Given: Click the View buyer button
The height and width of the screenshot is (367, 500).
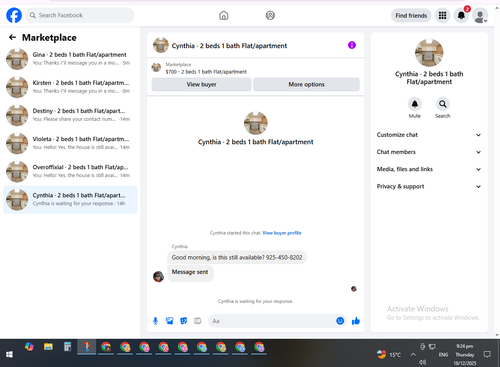Looking at the screenshot, I should click(x=201, y=84).
